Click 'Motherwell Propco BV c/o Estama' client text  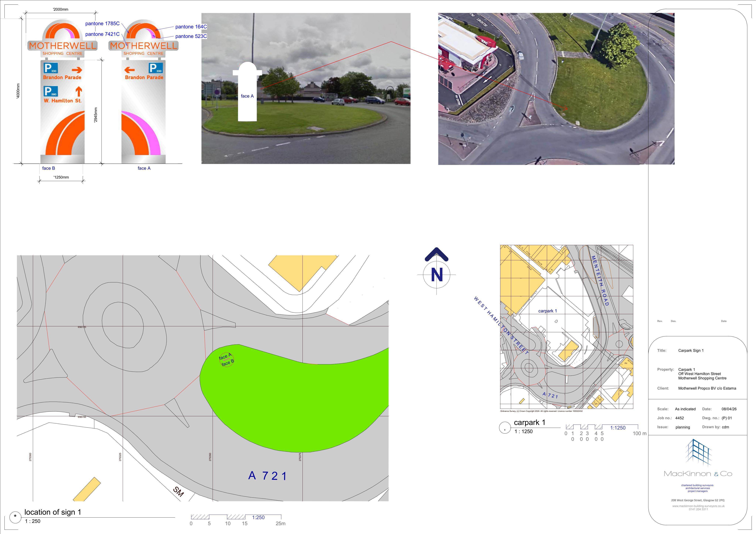point(707,389)
